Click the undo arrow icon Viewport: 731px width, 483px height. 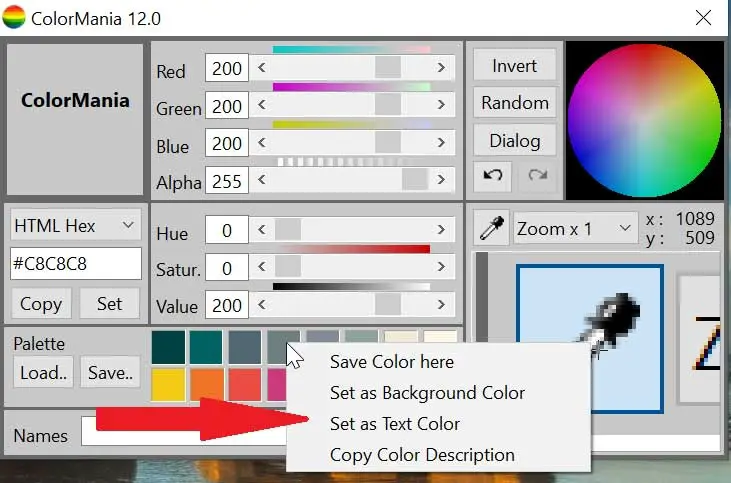[x=493, y=176]
